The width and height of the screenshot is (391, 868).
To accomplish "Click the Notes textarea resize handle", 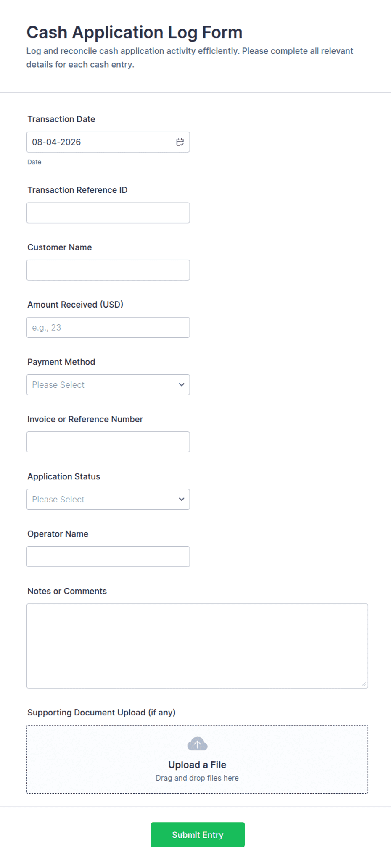I will 364,684.
